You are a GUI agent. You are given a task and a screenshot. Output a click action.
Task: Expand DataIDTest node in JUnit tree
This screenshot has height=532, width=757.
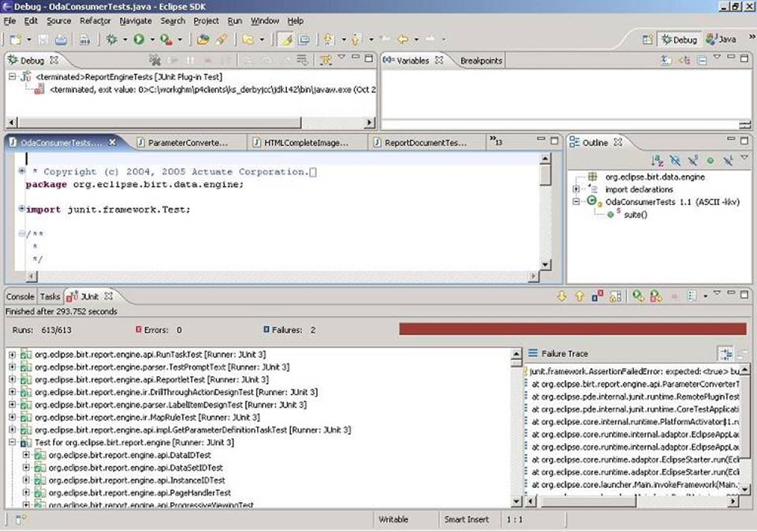(26, 455)
